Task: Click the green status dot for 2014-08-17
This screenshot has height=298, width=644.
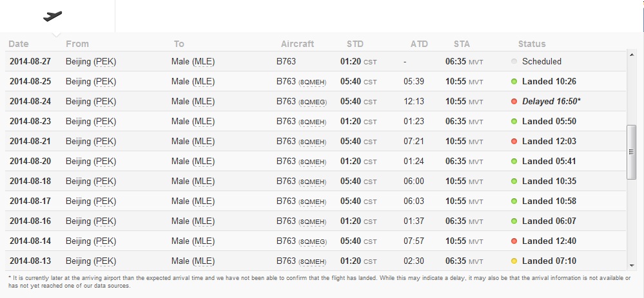Action: click(514, 201)
